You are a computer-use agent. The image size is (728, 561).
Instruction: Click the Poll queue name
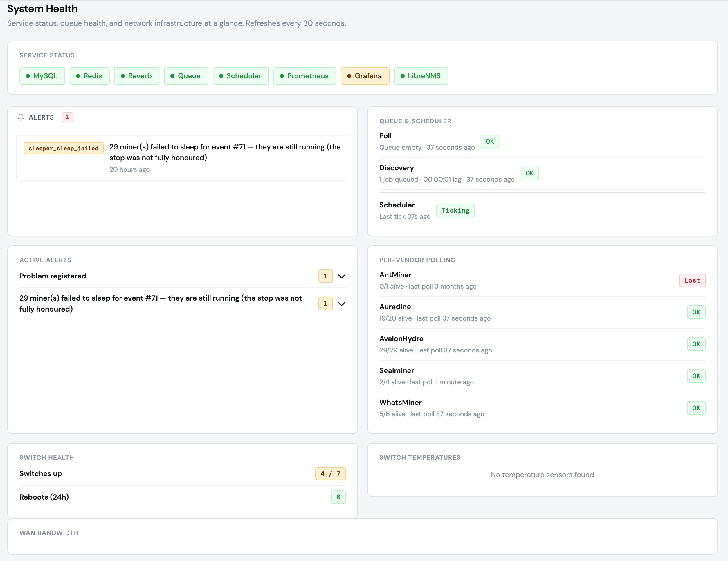(385, 136)
